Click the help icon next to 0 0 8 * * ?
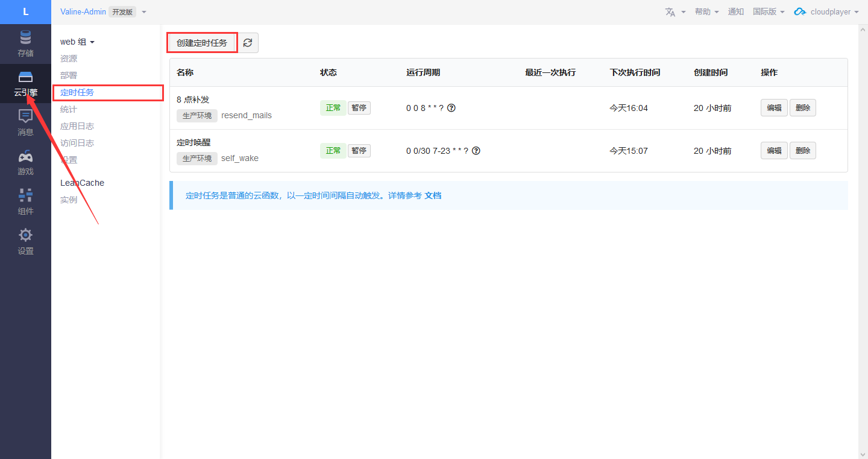 point(451,108)
